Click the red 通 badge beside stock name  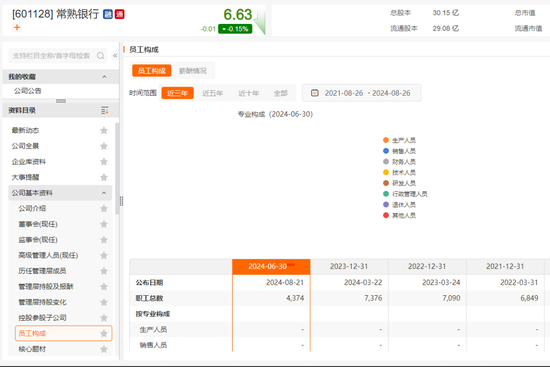pyautogui.click(x=120, y=14)
